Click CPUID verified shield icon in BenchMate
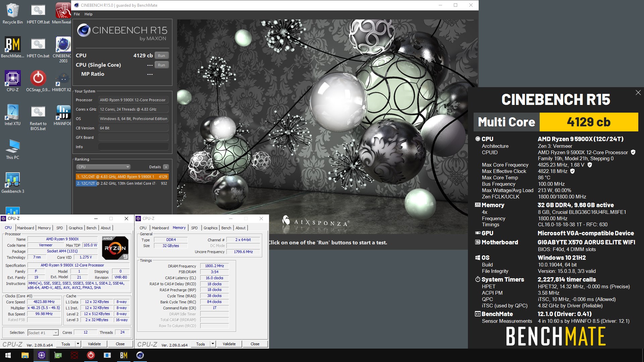Image resolution: width=644 pixels, height=362 pixels. (x=633, y=152)
